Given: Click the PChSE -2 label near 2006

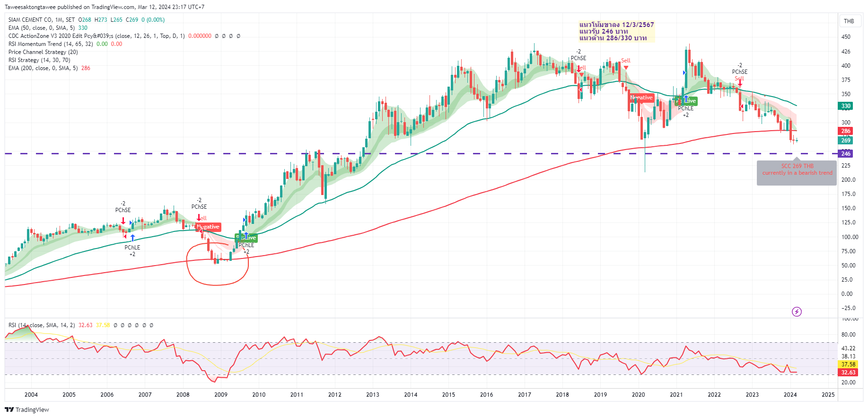Looking at the screenshot, I should (123, 207).
